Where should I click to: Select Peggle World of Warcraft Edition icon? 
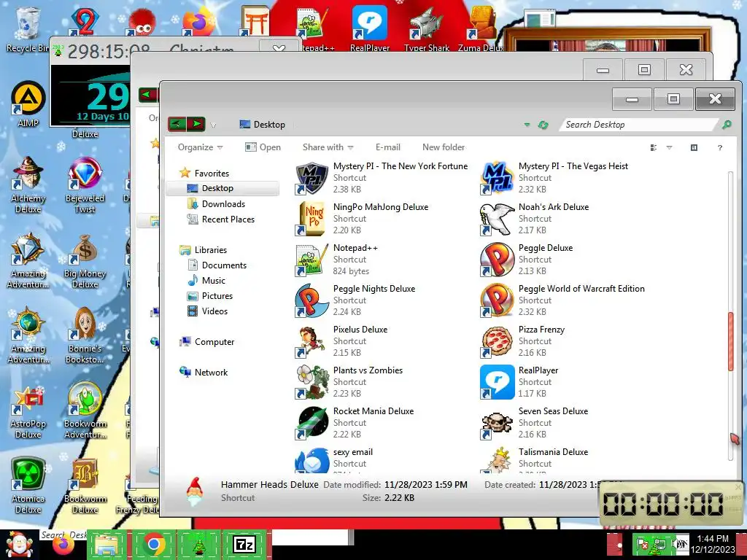[x=497, y=301]
